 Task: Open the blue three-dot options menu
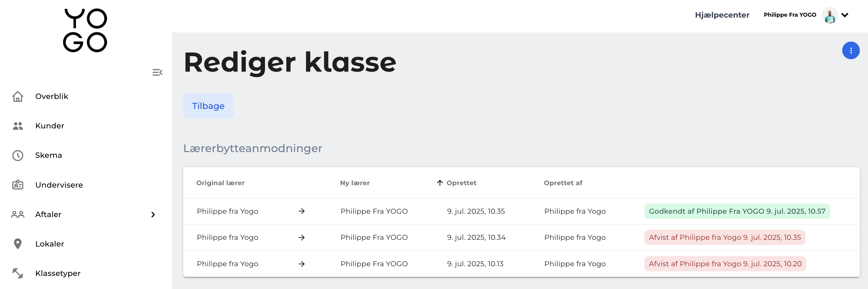pos(850,51)
